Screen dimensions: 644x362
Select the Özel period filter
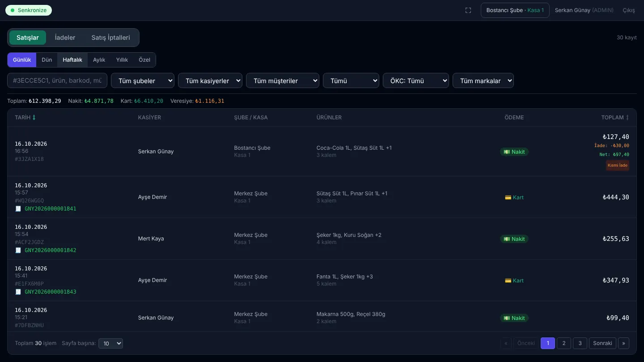pos(144,60)
